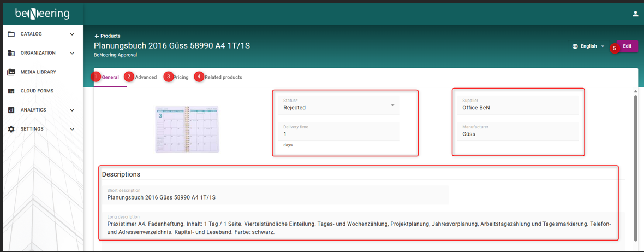
Task: Click the globe language icon
Action: coord(575,46)
